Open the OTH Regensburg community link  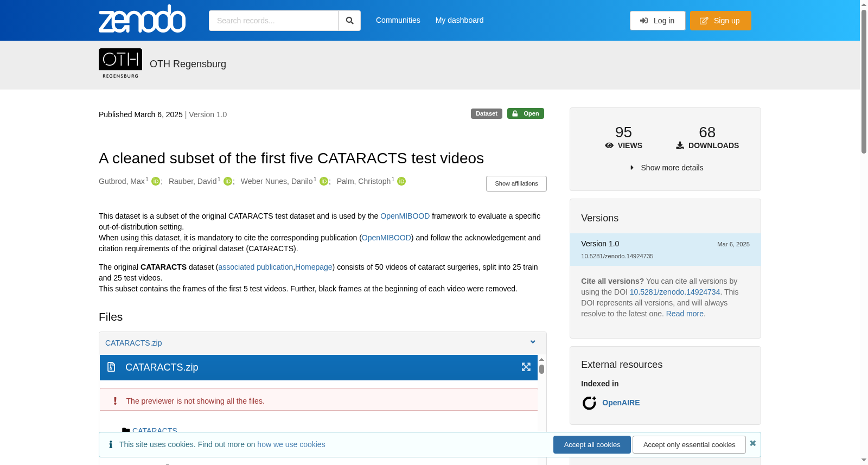click(188, 64)
